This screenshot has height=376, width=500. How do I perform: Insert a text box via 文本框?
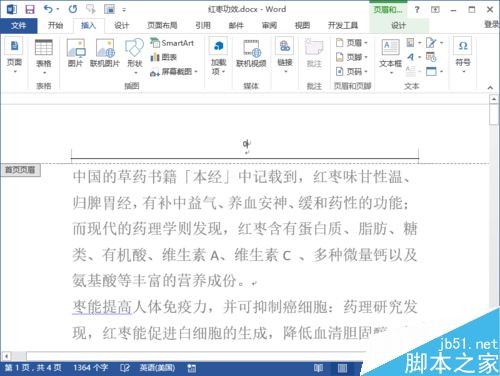[x=391, y=56]
